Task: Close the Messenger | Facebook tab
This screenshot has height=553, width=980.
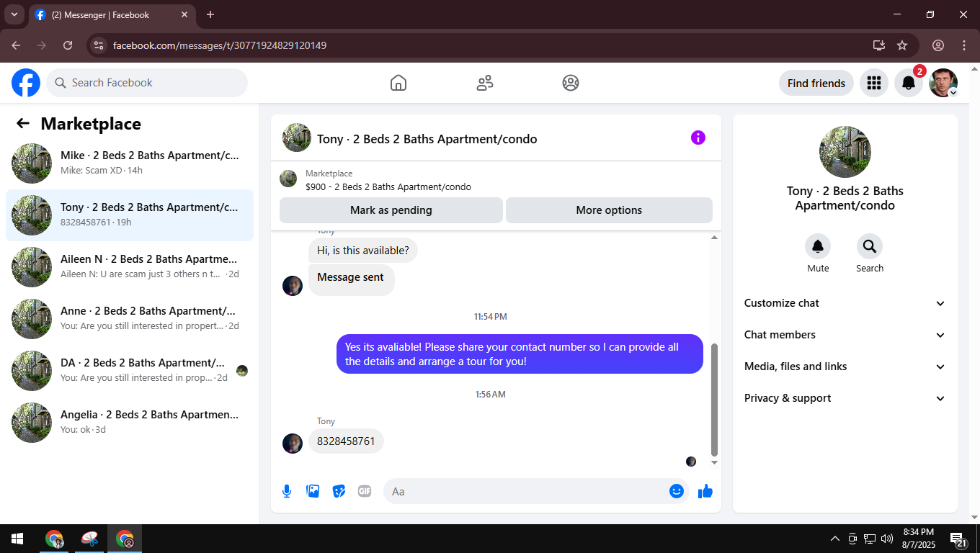Action: click(184, 14)
